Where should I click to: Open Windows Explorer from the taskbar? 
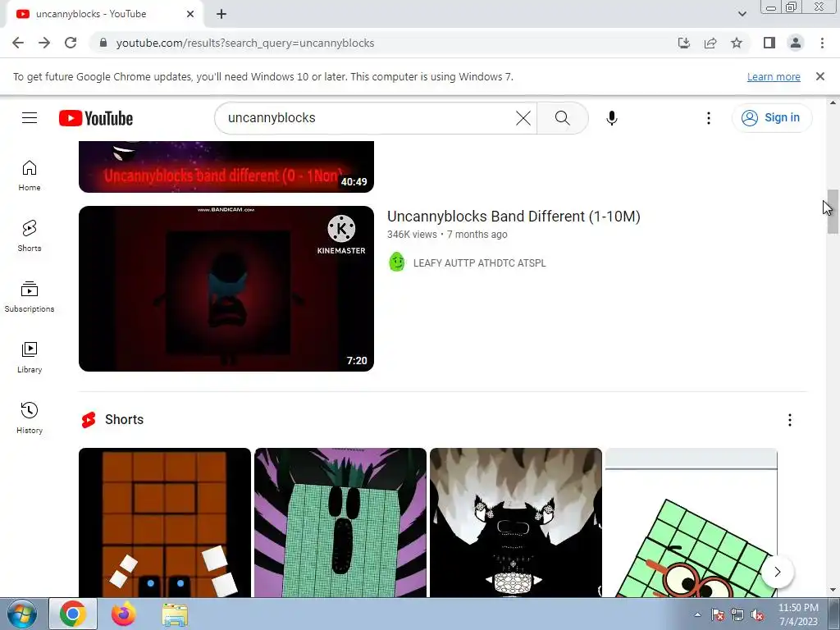(x=175, y=614)
